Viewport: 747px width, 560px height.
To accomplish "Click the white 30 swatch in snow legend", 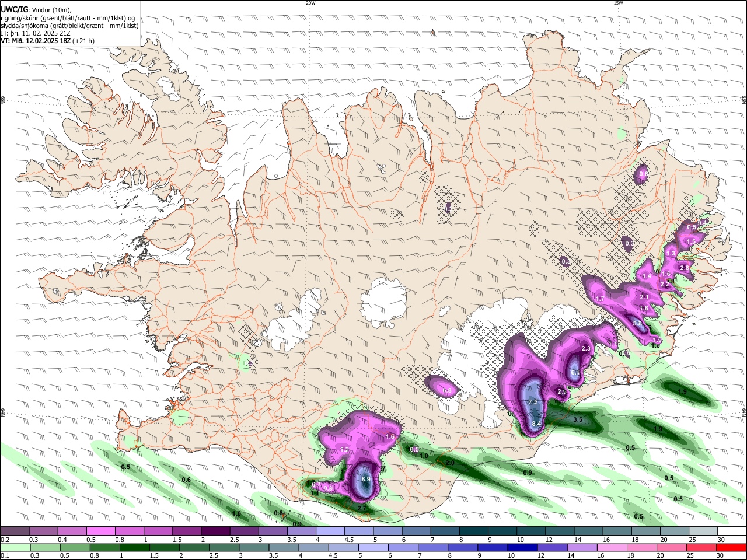I will tap(731, 531).
